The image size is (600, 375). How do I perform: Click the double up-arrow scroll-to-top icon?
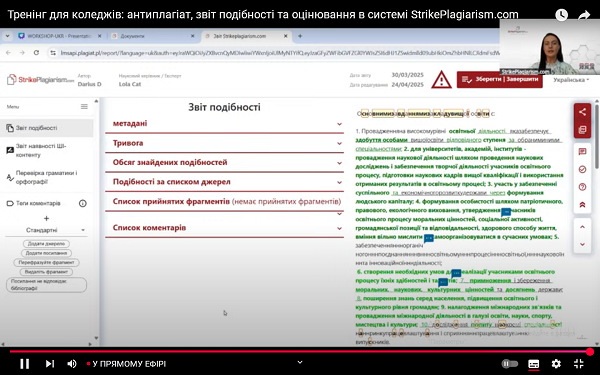(582, 205)
